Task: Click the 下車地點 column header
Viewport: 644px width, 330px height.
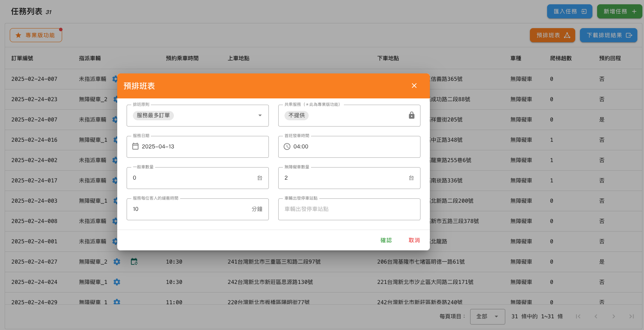Action: point(388,58)
